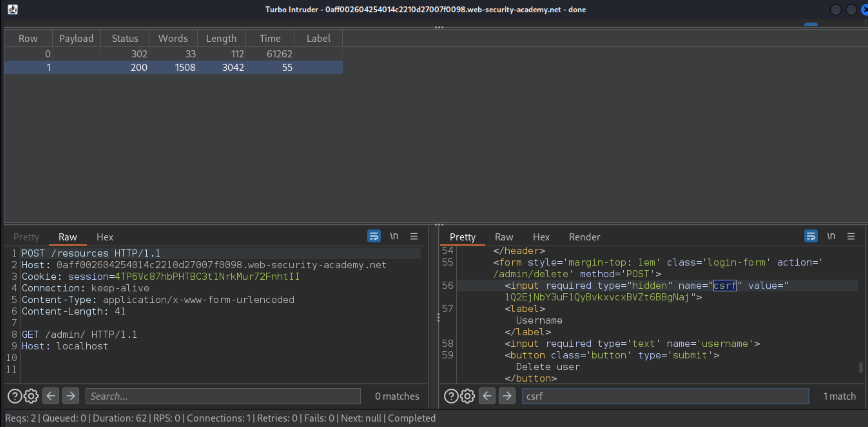Open request search settings gear
The height and width of the screenshot is (427, 868).
31,396
